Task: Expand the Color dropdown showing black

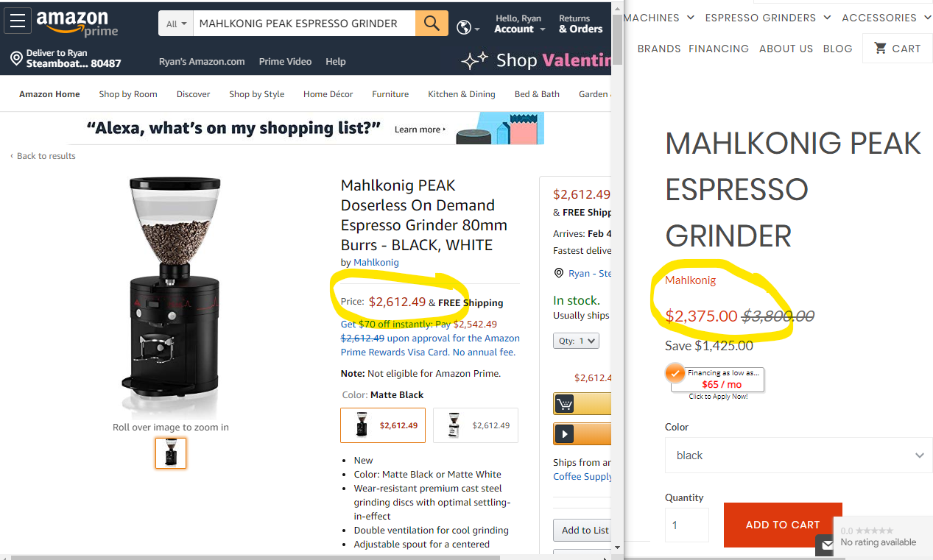Action: 798,456
